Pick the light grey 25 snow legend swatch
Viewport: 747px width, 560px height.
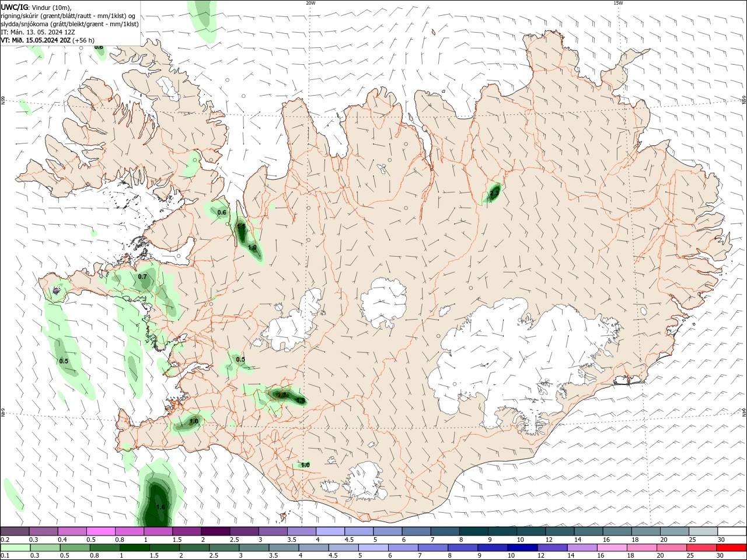click(703, 531)
